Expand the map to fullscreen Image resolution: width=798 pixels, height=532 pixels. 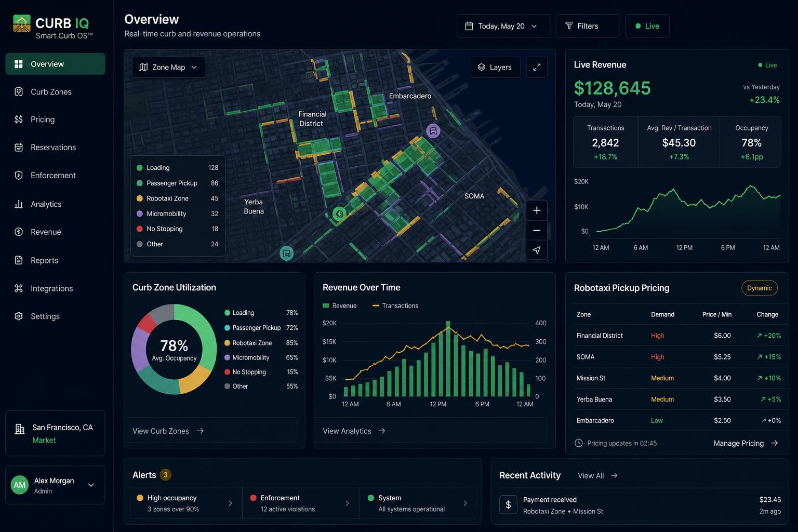[x=537, y=67]
